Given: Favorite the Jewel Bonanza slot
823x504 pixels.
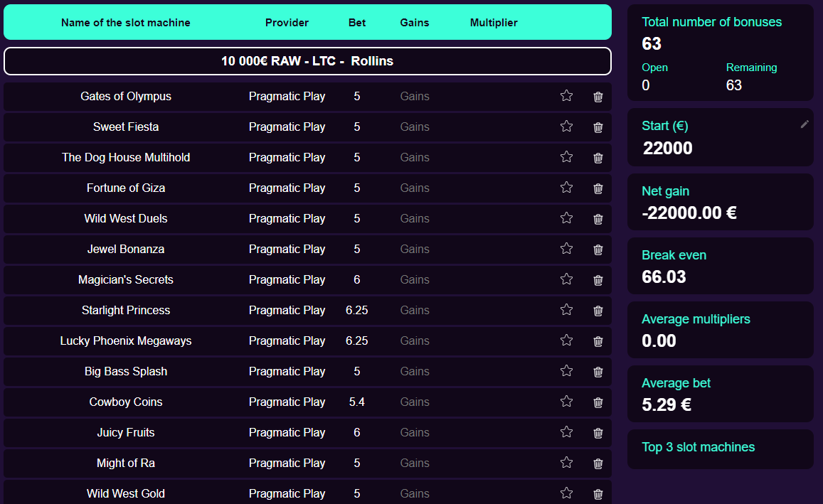Looking at the screenshot, I should pyautogui.click(x=566, y=248).
